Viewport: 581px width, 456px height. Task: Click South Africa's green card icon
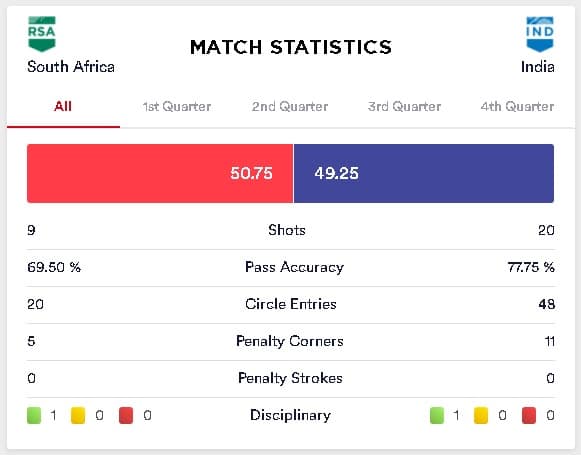(34, 415)
